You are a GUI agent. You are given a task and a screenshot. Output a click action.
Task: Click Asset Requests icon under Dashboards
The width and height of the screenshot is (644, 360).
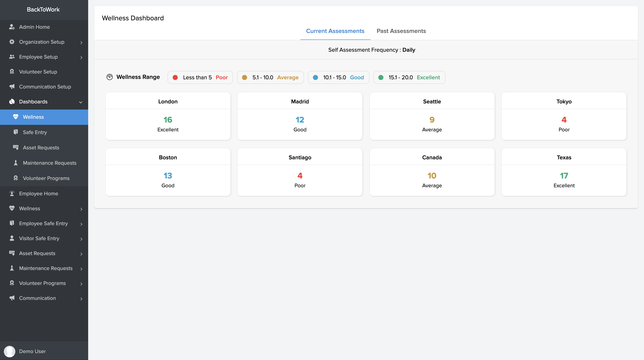coord(16,147)
